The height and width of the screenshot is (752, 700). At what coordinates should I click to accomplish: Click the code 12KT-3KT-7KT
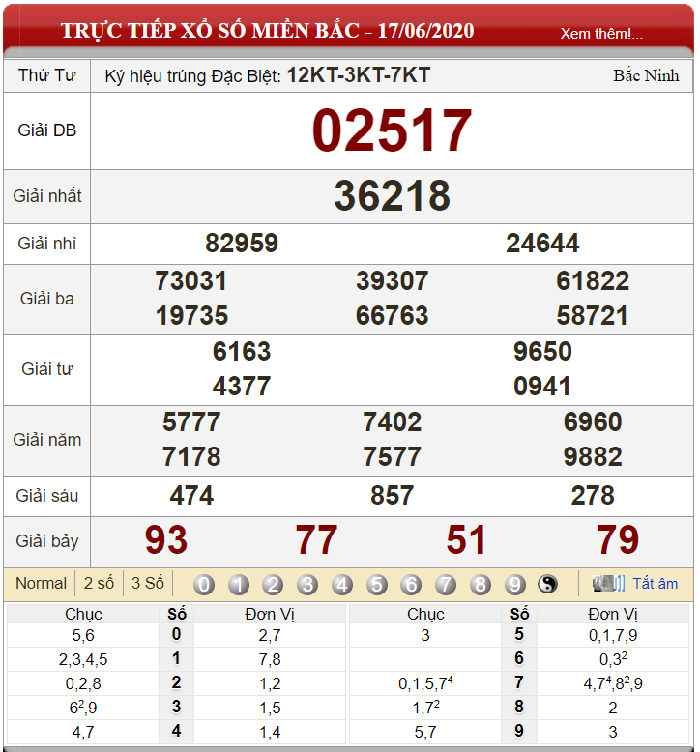tap(359, 75)
